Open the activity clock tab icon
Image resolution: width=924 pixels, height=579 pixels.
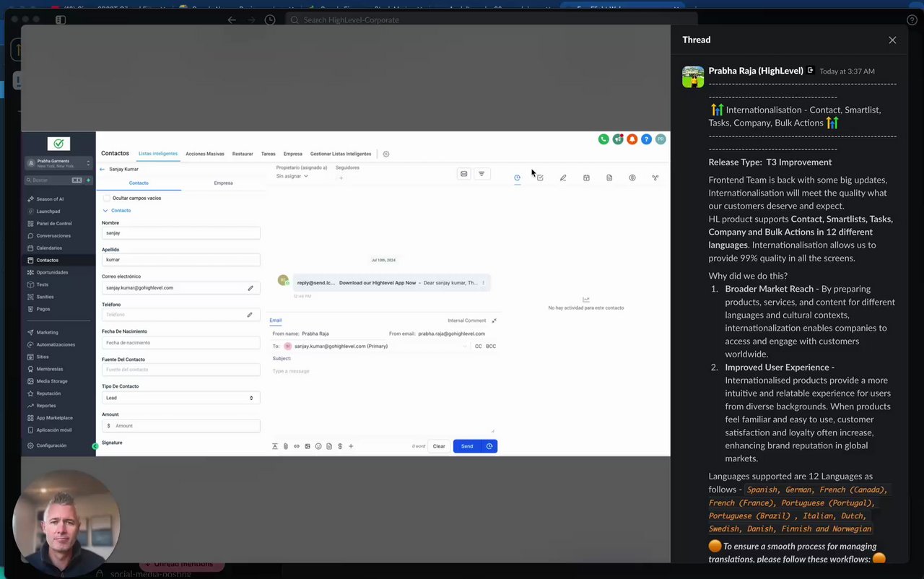click(x=517, y=178)
